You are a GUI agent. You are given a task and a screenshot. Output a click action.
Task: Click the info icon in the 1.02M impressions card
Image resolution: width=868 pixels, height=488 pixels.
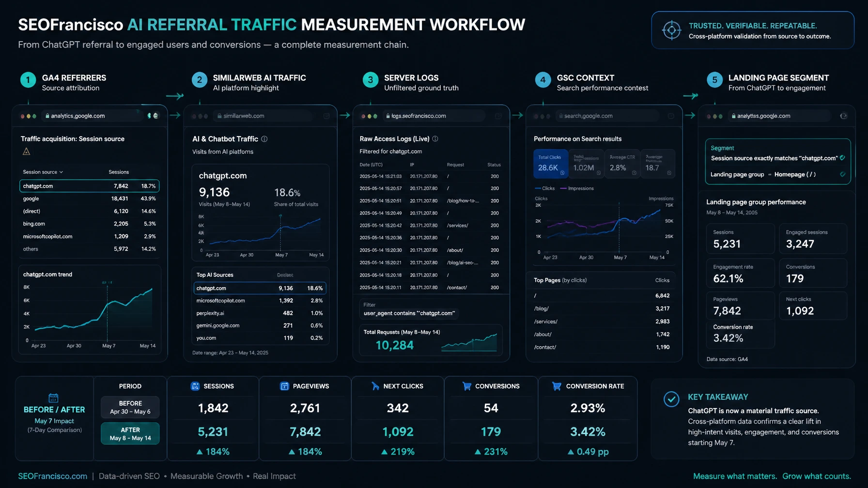coord(599,173)
